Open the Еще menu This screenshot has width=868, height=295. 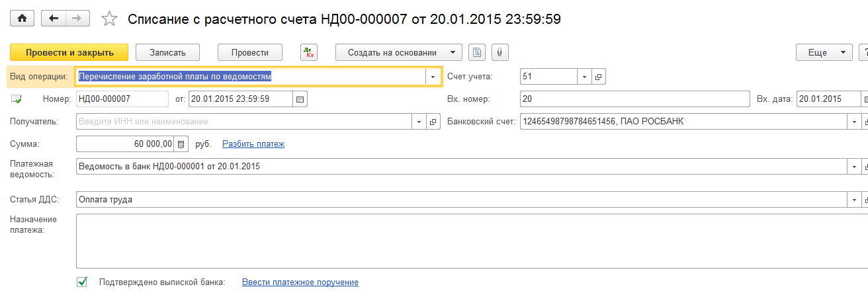coord(824,52)
